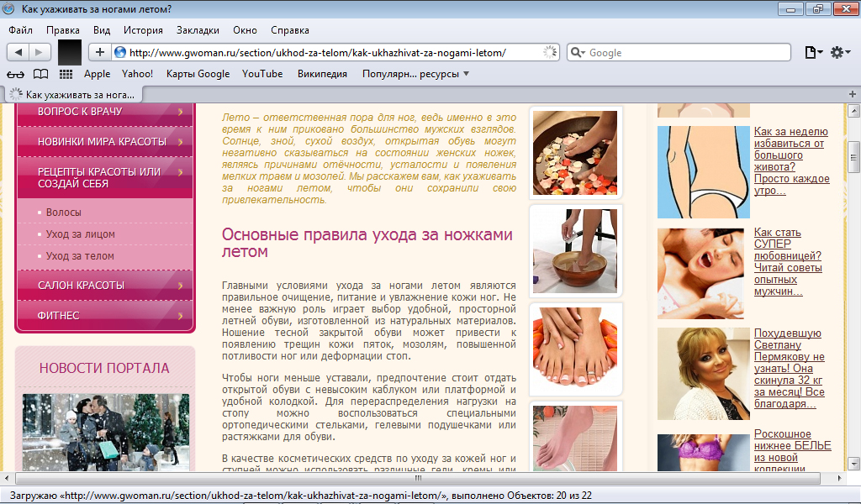Open the foot bath bowl photo
The height and width of the screenshot is (504, 861).
tap(575, 251)
